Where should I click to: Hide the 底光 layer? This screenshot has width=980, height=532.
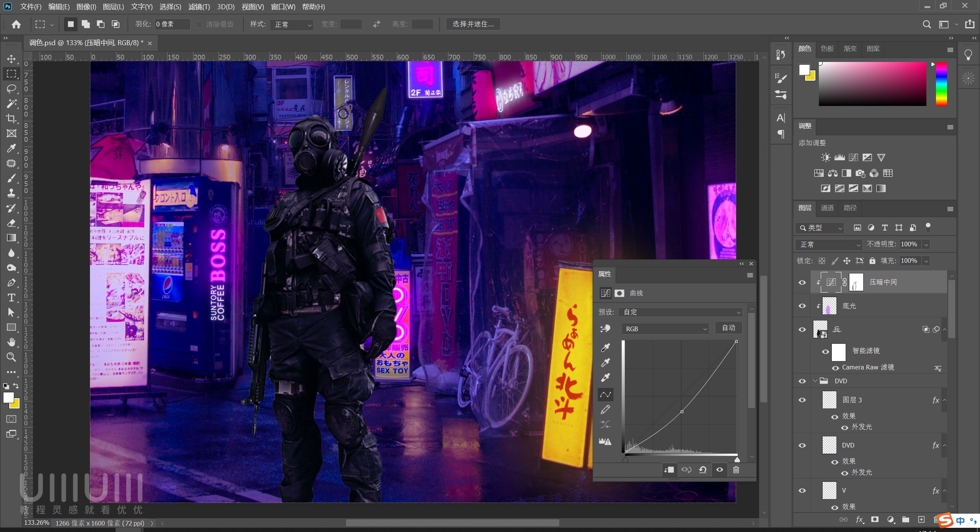[x=802, y=306]
